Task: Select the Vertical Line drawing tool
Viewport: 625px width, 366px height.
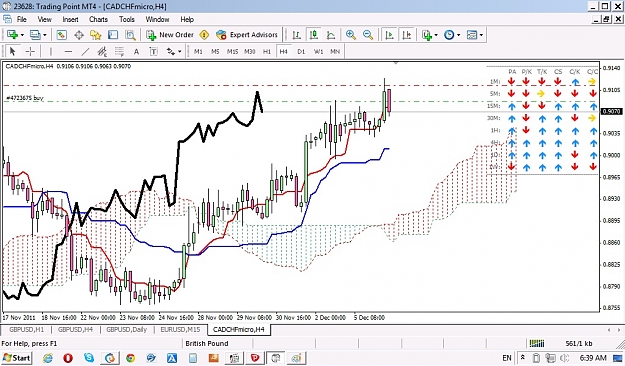Action: coord(51,51)
